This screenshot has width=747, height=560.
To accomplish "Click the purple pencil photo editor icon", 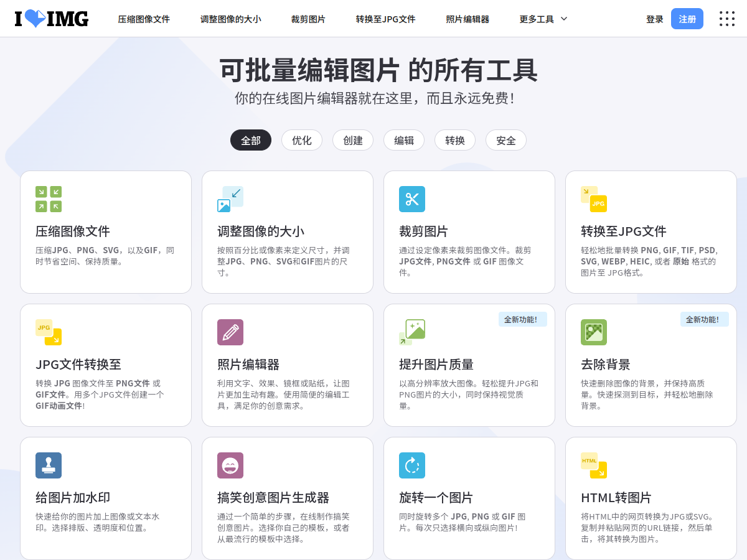I will (230, 332).
